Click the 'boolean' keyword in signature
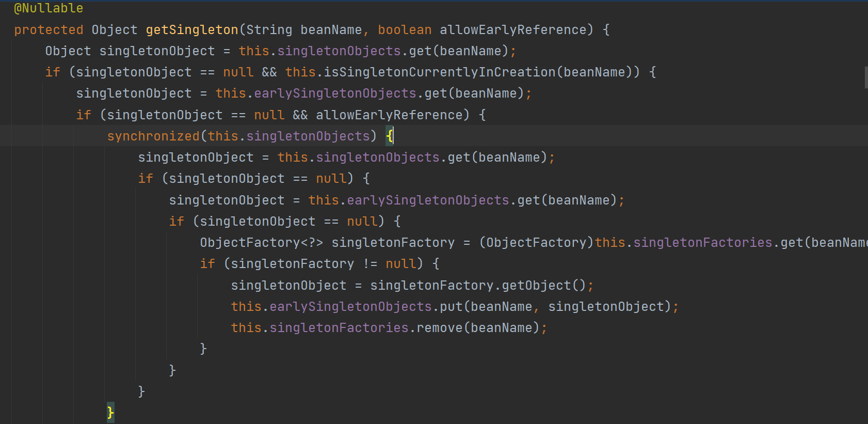868x424 pixels. (405, 30)
